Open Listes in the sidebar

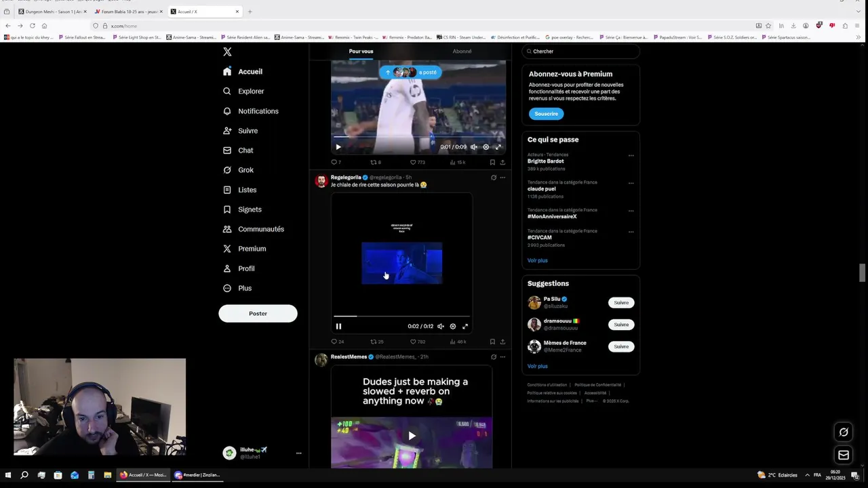pos(239,190)
